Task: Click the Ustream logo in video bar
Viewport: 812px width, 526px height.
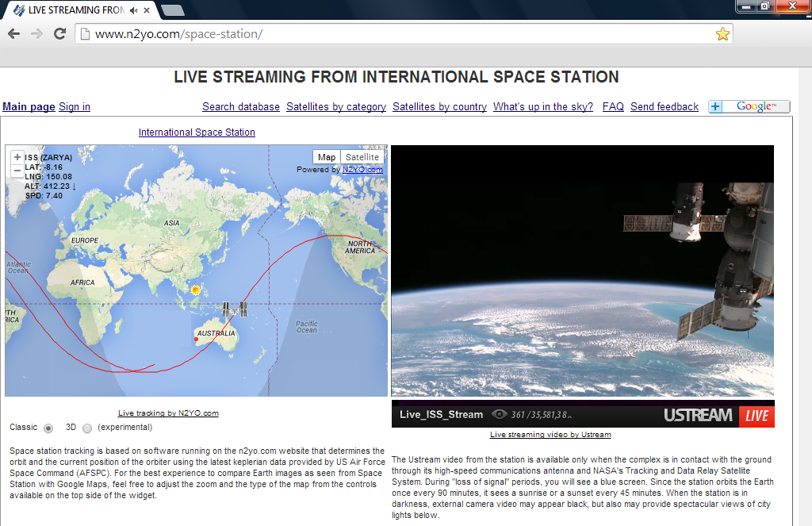Action: [x=698, y=416]
